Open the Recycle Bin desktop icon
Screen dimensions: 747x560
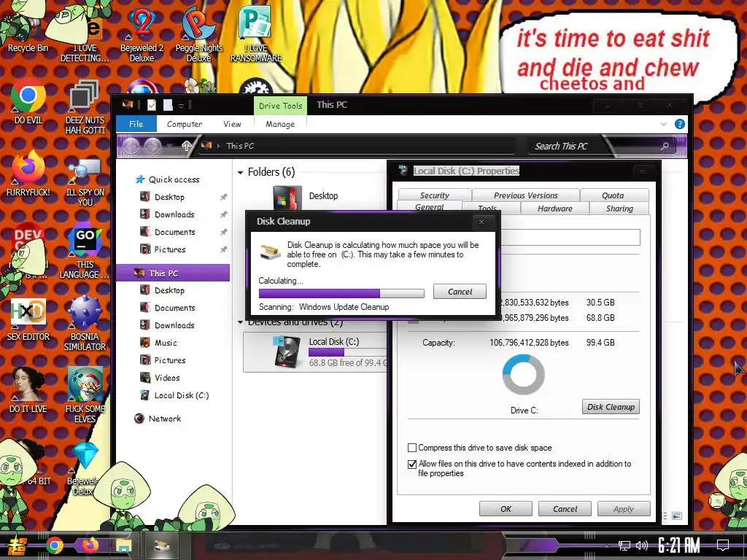(x=28, y=28)
